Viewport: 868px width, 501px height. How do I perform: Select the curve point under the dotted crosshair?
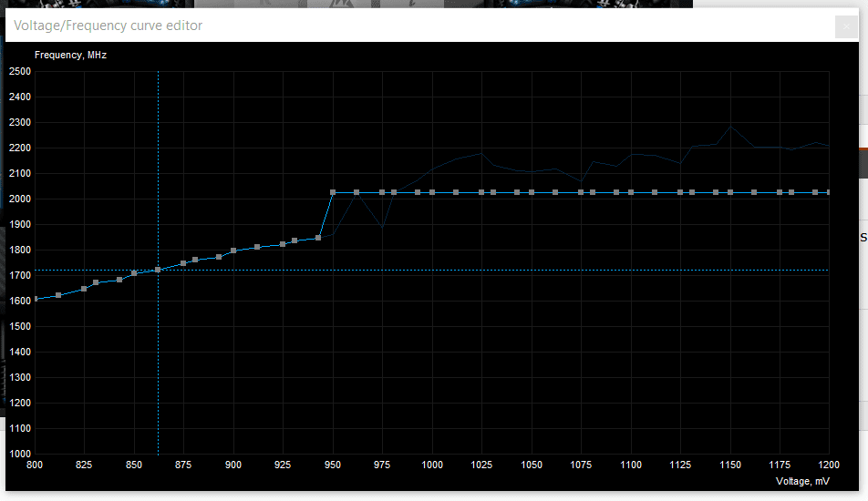[158, 270]
